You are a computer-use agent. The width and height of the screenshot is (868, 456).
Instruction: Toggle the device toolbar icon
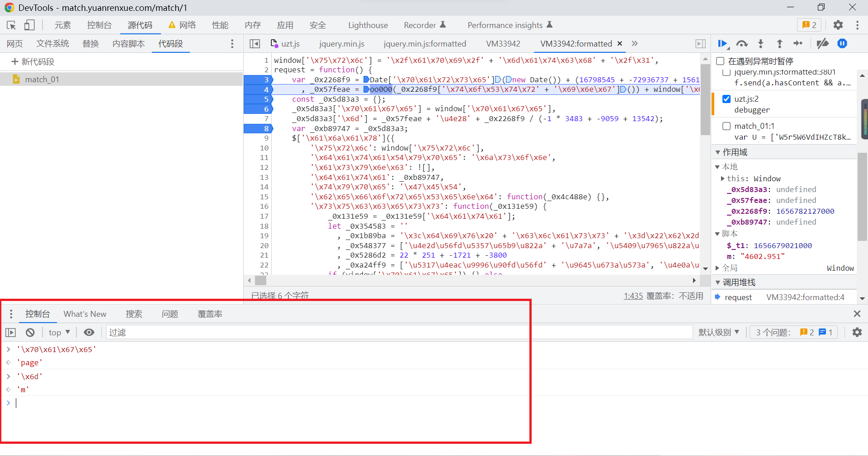click(x=29, y=25)
